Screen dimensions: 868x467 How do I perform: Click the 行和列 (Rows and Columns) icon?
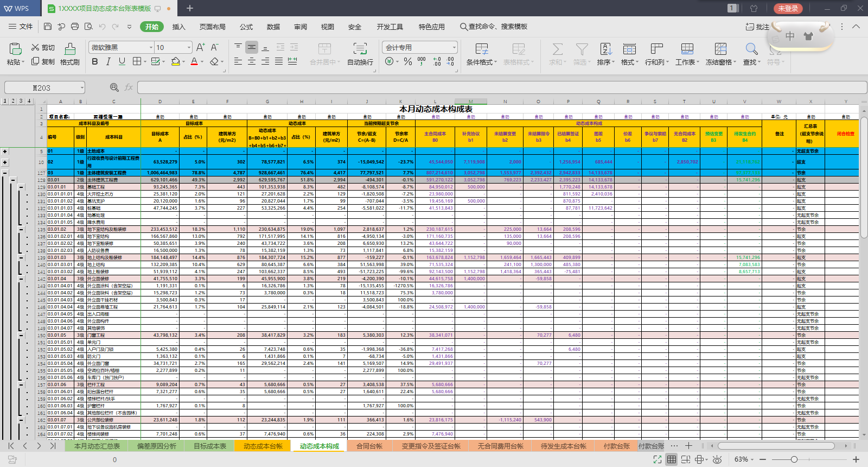tap(656, 49)
